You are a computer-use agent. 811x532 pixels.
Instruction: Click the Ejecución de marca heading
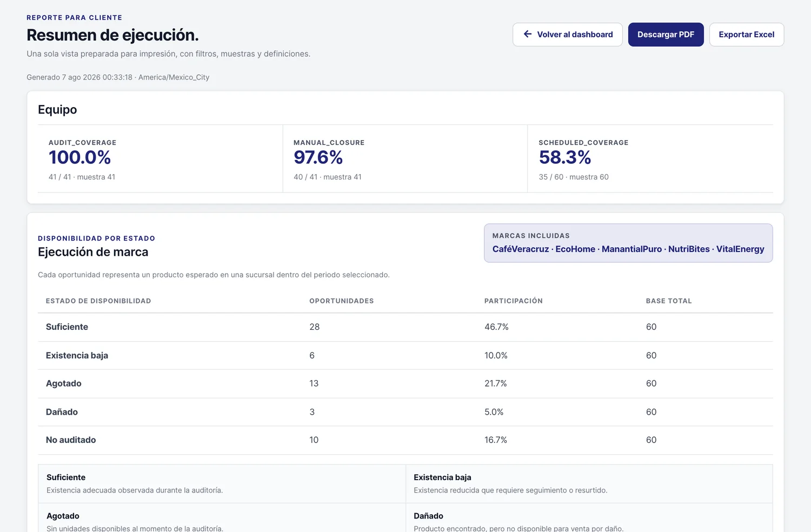(93, 252)
